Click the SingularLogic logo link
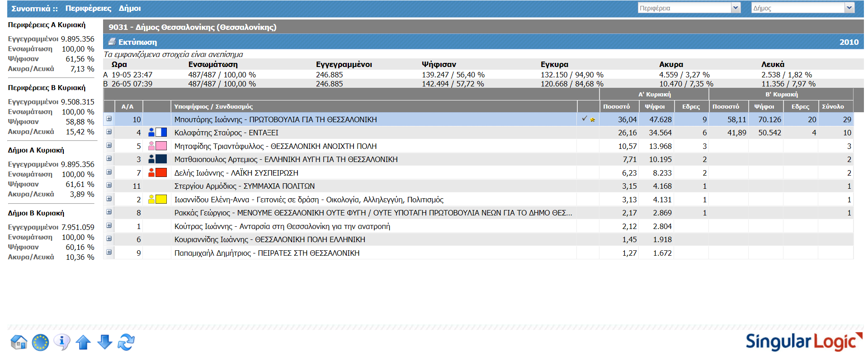868x358 pixels. [x=803, y=342]
